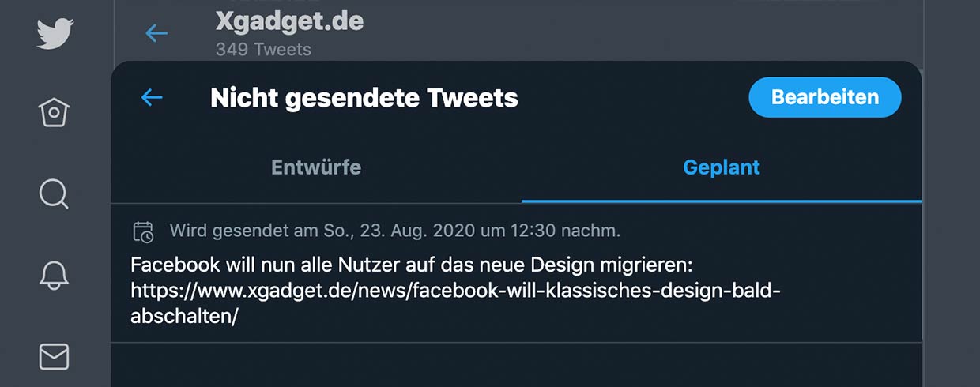Click the 349 Tweets count label
The image size is (980, 387).
pyautogui.click(x=263, y=50)
